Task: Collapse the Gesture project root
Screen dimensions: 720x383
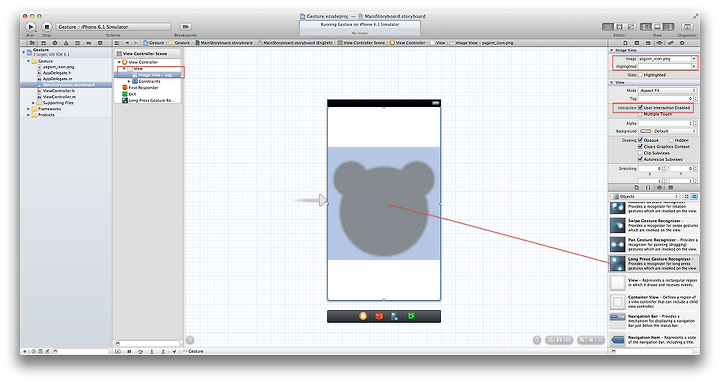Action: (24, 52)
